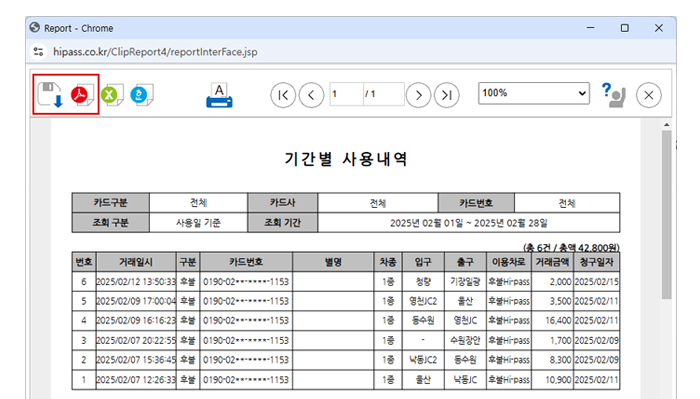The width and height of the screenshot is (700, 399).
Task: Click the entrance cell 동수원
Action: (x=423, y=320)
